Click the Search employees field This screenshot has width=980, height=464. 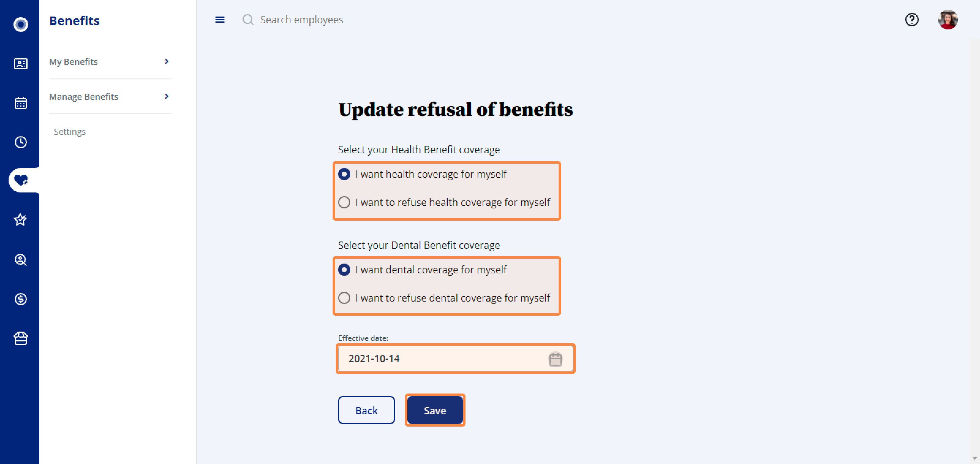(301, 20)
